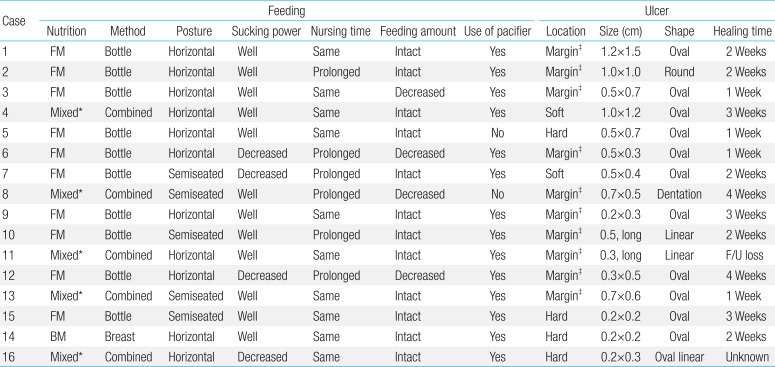
Task: Click the Dentation shape cell
Action: pyautogui.click(x=679, y=194)
